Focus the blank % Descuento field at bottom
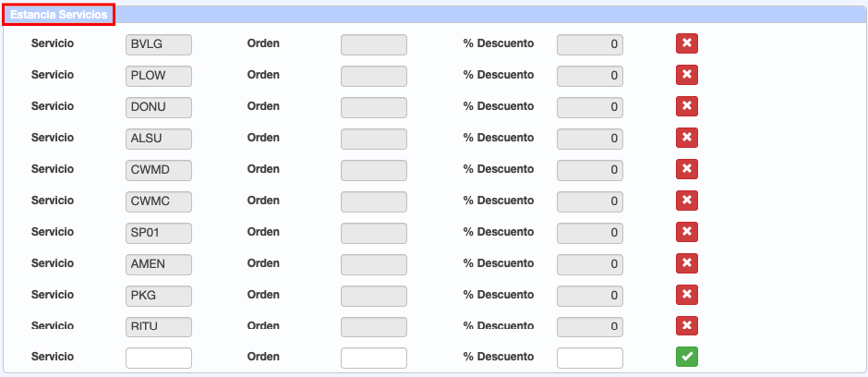The image size is (868, 377). [x=589, y=358]
